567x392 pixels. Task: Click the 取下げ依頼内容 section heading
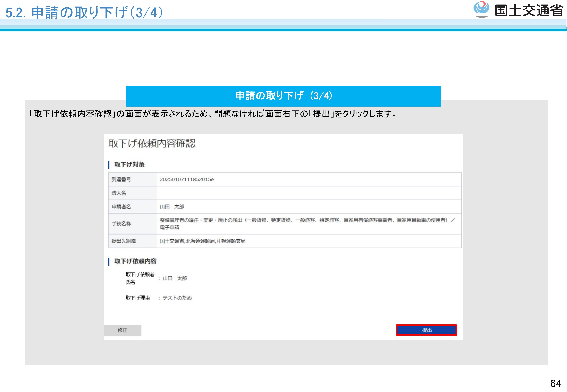click(135, 261)
